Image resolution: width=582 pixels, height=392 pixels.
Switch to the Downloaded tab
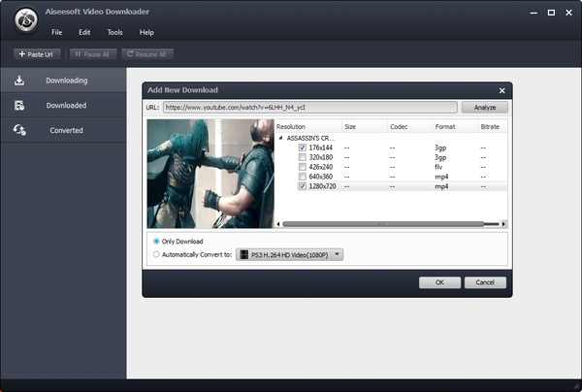click(x=63, y=105)
